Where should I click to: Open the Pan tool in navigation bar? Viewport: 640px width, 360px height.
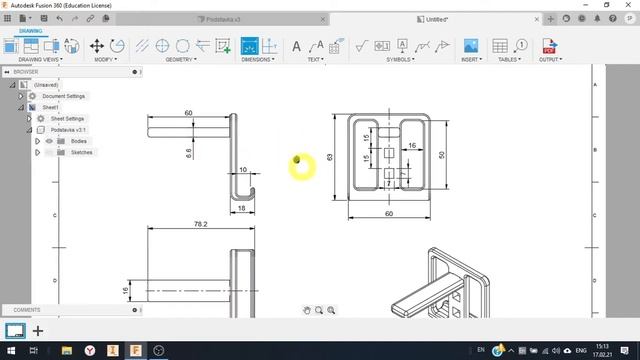pyautogui.click(x=307, y=310)
